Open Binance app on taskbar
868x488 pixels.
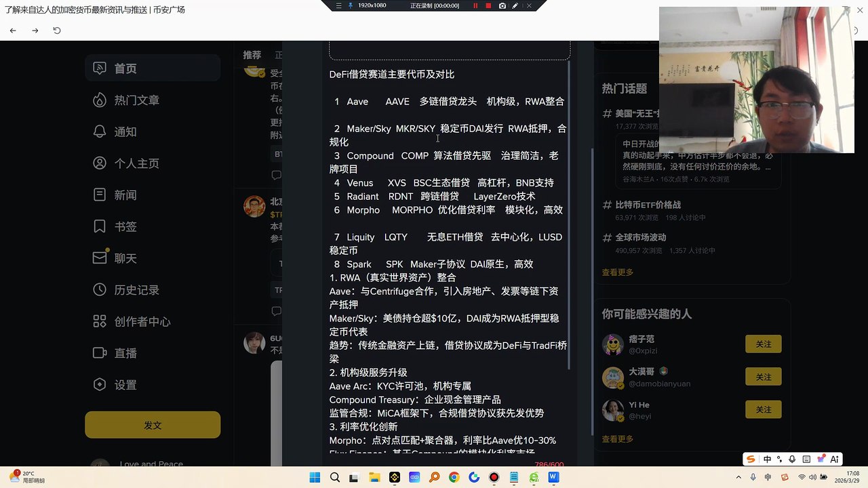(394, 478)
